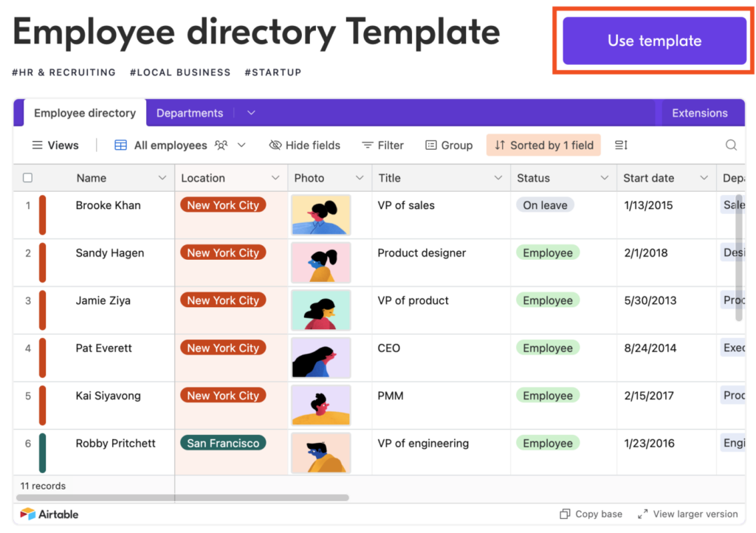Open the Status column dropdown arrow
This screenshot has width=756, height=533.
point(604,178)
